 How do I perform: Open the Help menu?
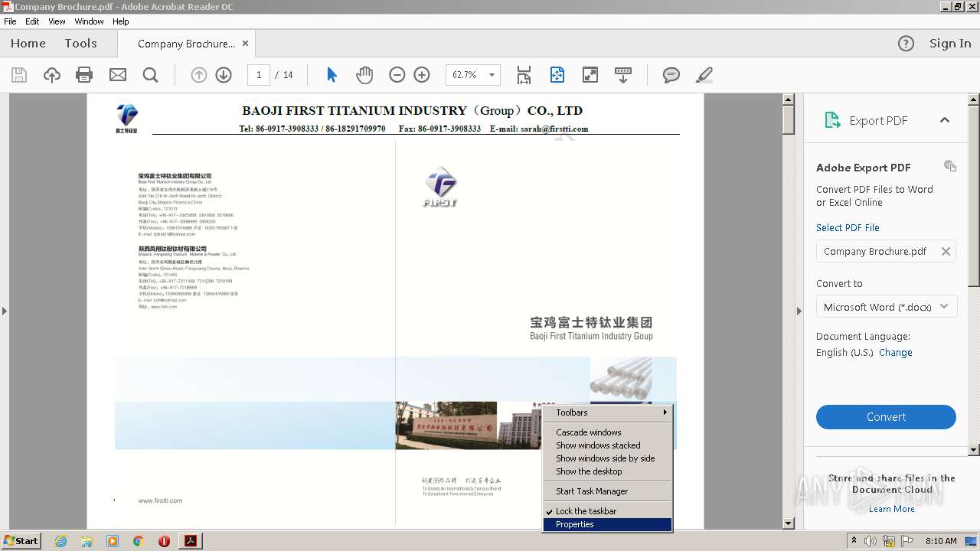pyautogui.click(x=121, y=21)
